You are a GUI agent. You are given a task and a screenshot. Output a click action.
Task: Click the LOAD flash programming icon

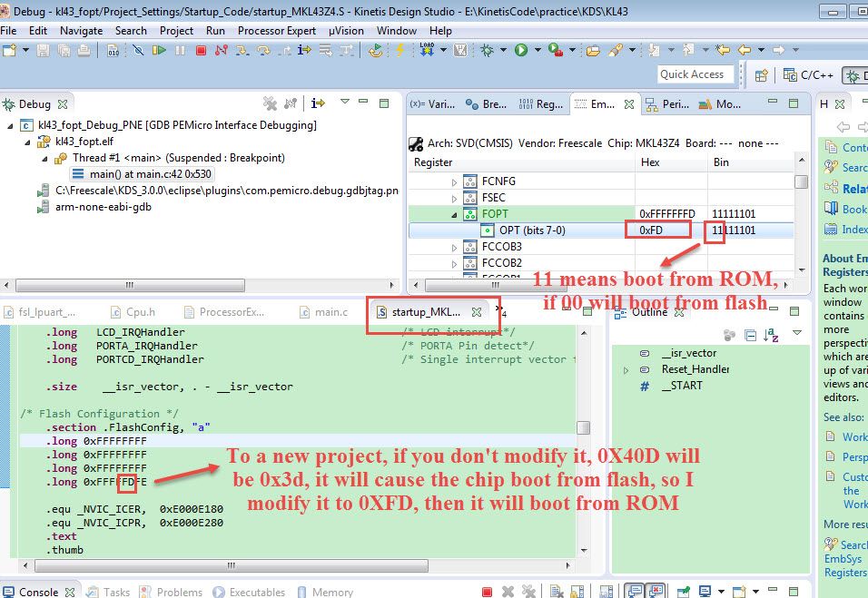(x=427, y=50)
